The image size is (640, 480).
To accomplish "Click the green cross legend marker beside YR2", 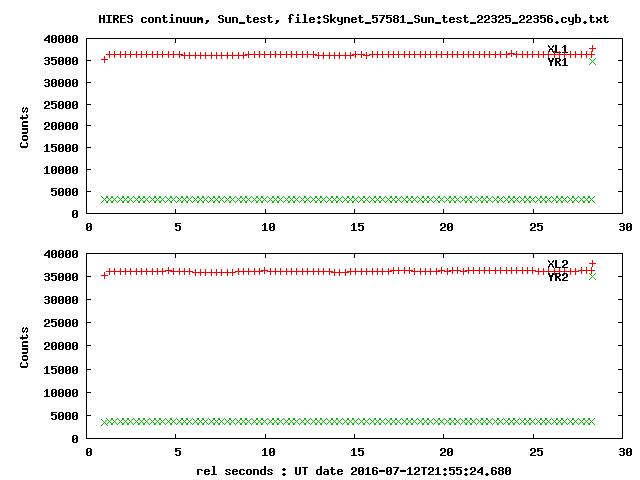I will pyautogui.click(x=592, y=276).
